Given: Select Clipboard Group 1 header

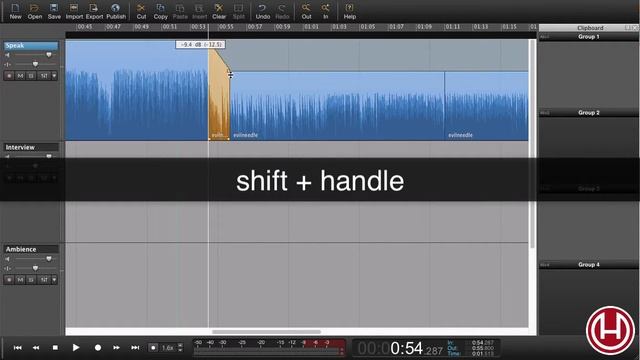Looking at the screenshot, I should [x=588, y=37].
